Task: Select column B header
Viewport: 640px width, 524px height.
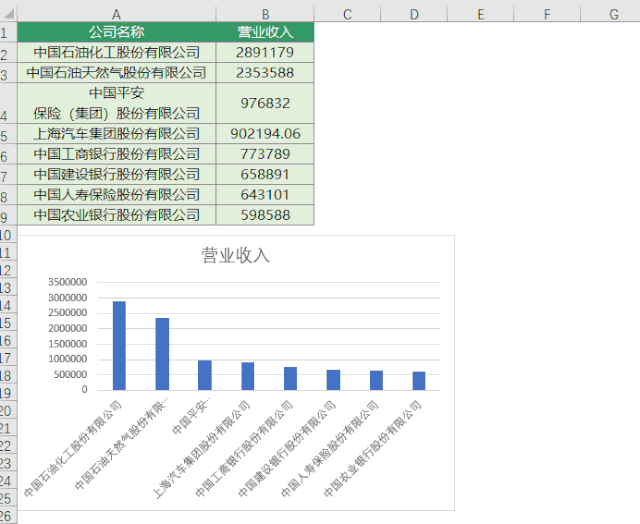Action: pos(265,14)
